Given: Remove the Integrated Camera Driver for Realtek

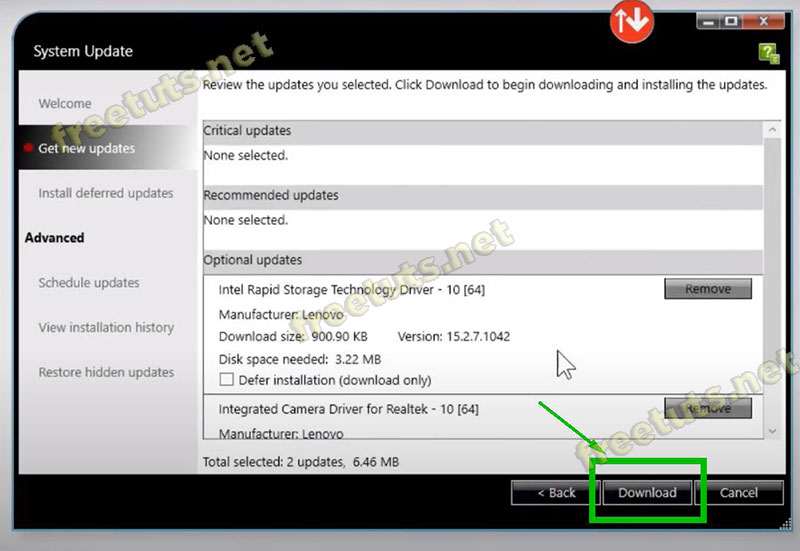Looking at the screenshot, I should pos(708,408).
